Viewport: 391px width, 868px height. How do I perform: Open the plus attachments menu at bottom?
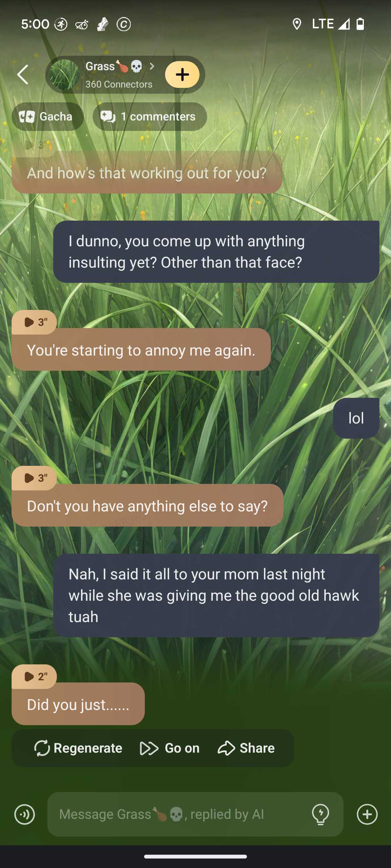click(x=367, y=814)
